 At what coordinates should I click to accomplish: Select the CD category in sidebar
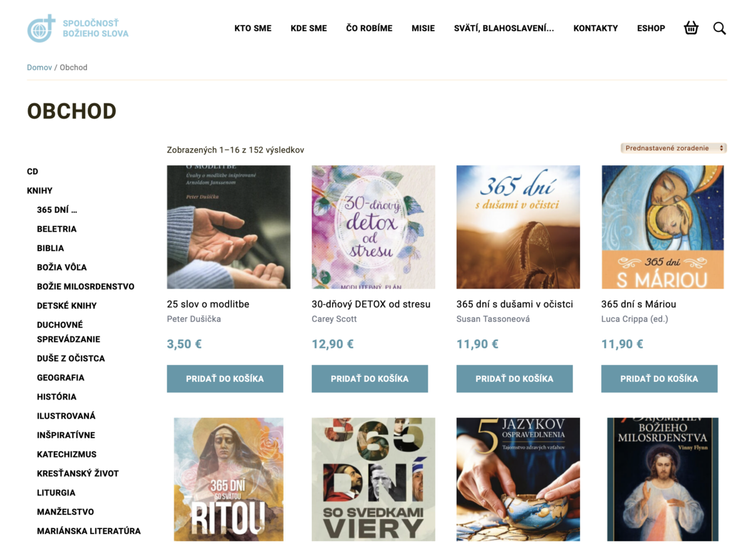coord(33,172)
